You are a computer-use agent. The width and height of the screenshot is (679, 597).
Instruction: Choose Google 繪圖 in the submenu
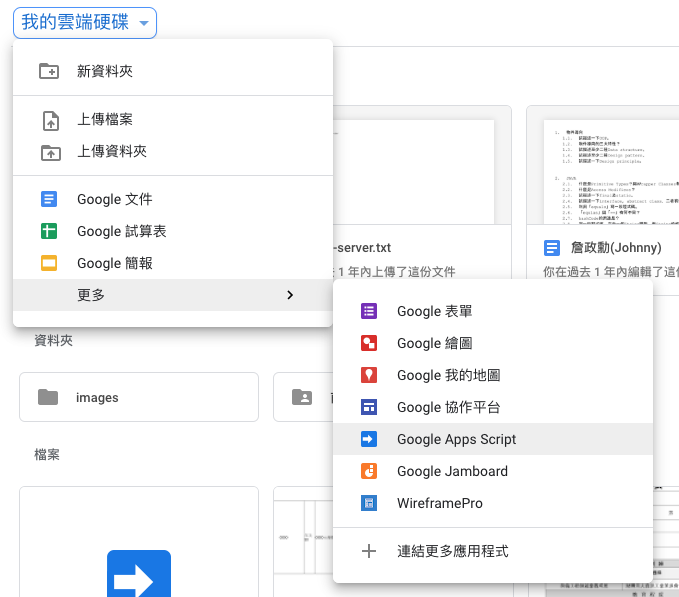[x=493, y=343]
